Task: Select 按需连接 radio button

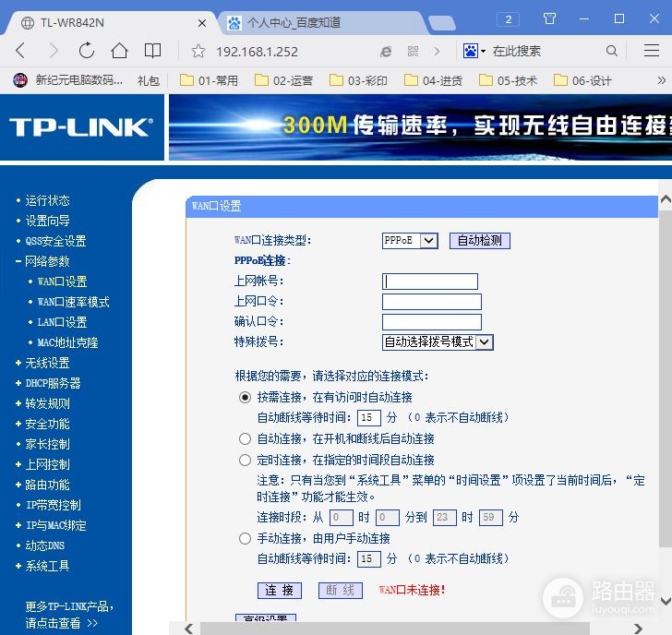Action: click(245, 398)
